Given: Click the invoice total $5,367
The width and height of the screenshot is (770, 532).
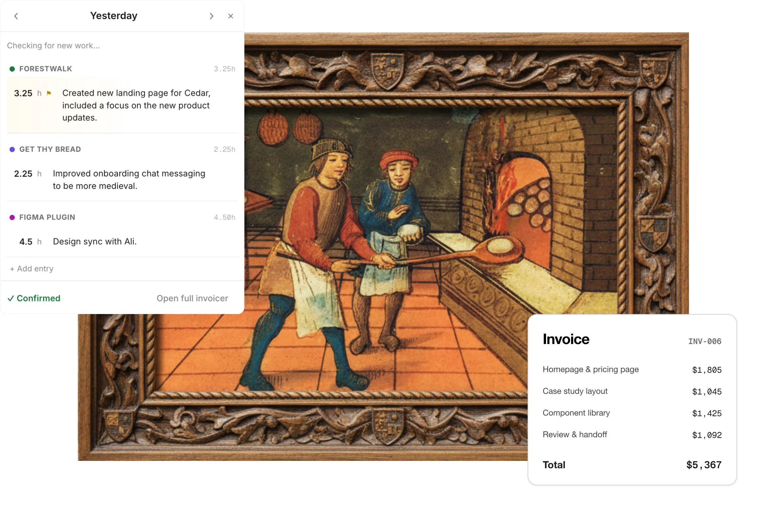Looking at the screenshot, I should tap(704, 465).
